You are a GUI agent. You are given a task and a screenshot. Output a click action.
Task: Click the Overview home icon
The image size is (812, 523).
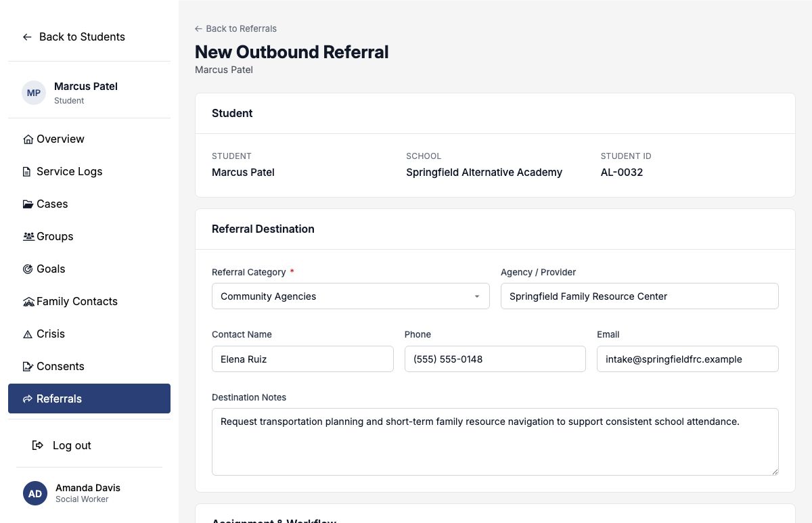click(28, 139)
